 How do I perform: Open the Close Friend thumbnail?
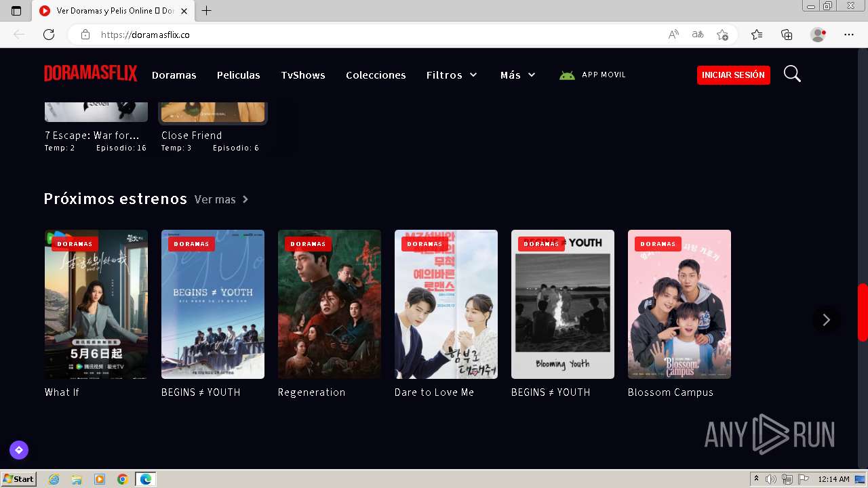tap(213, 112)
